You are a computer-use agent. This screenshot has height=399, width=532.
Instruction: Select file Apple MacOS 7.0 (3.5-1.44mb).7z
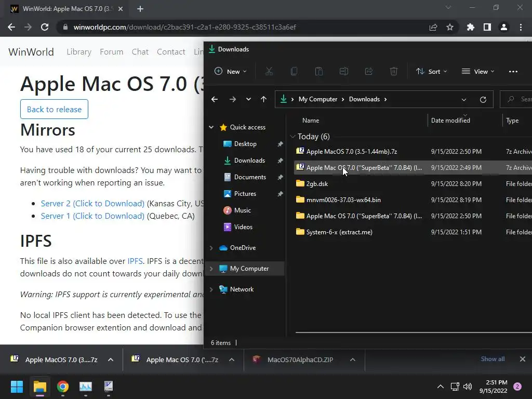(x=352, y=151)
